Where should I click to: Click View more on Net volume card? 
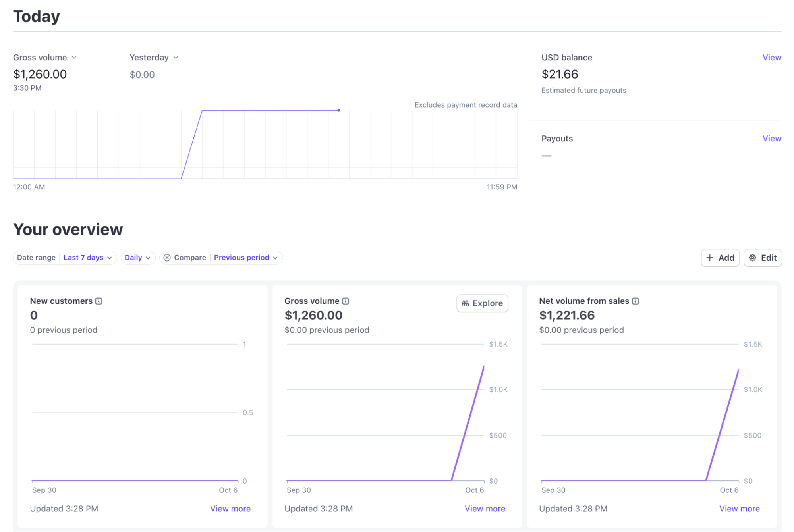739,509
